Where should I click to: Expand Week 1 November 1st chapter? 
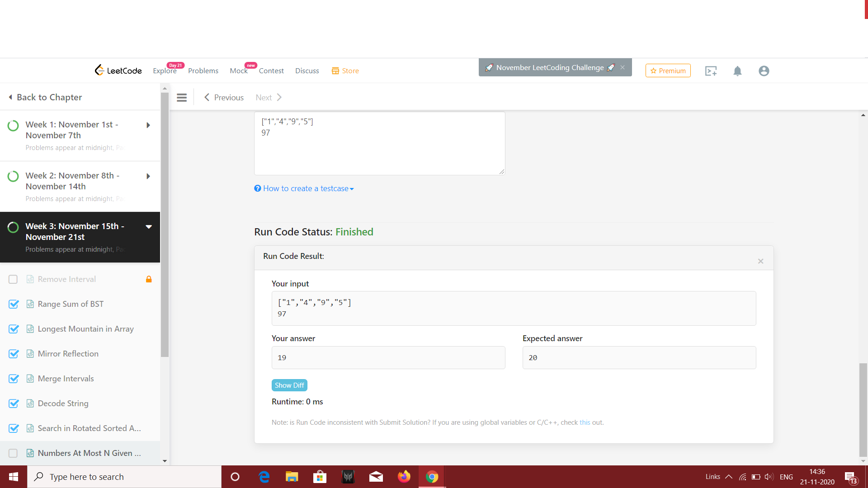click(148, 125)
